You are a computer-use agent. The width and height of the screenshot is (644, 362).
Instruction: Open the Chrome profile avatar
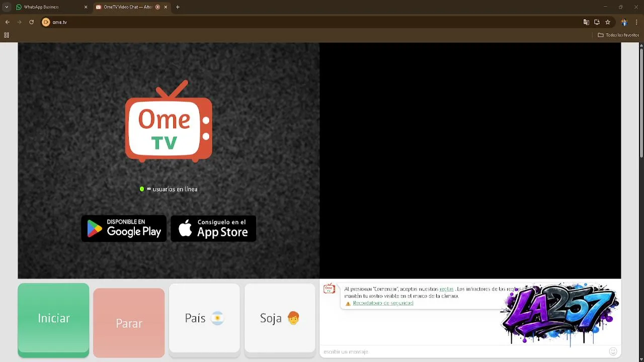coord(624,22)
